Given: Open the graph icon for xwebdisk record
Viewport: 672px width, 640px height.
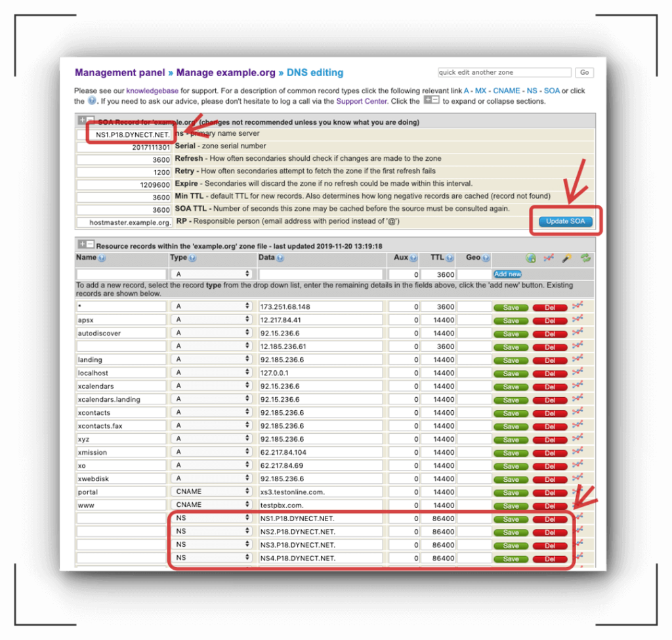Looking at the screenshot, I should [577, 477].
